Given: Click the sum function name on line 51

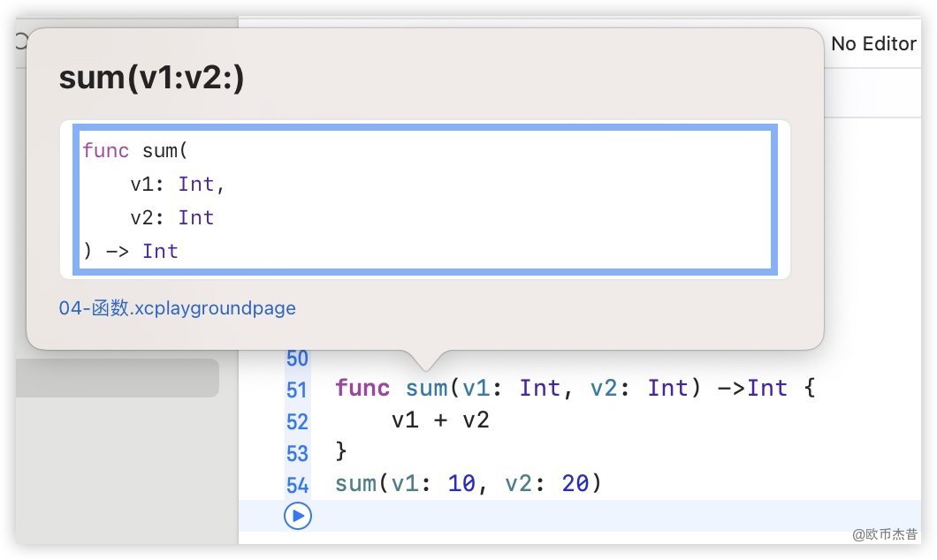Looking at the screenshot, I should (x=427, y=388).
